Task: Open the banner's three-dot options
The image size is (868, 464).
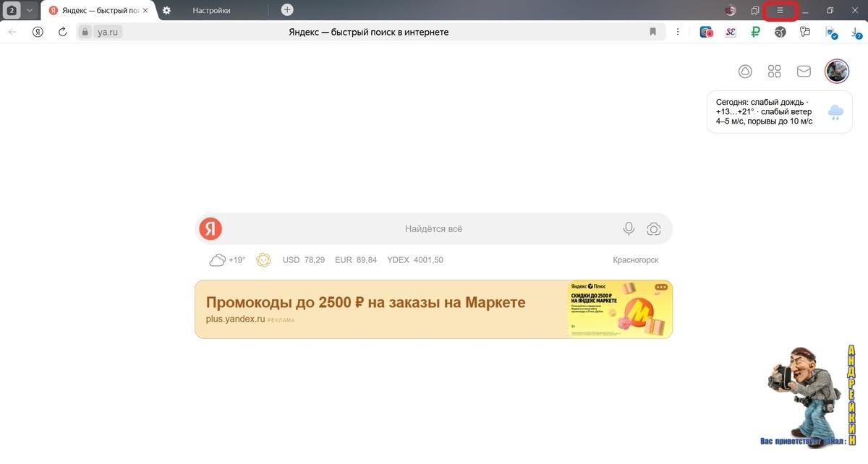Action: point(660,287)
